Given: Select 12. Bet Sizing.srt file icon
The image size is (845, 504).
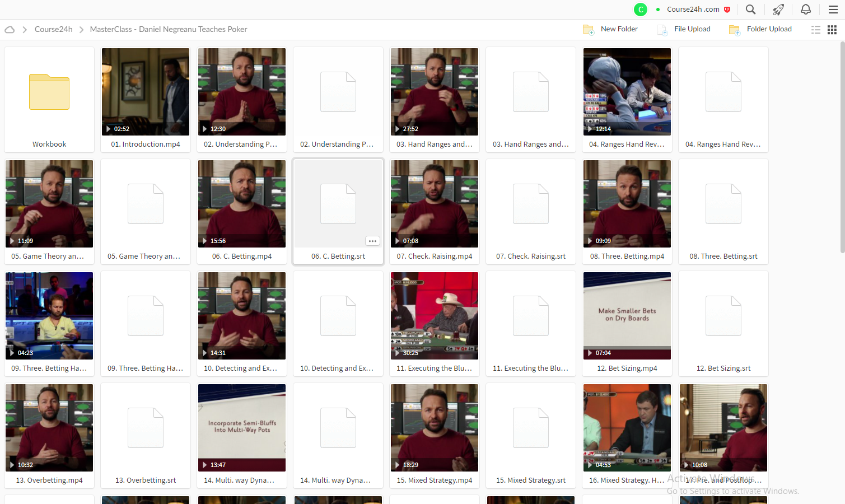Looking at the screenshot, I should [x=723, y=316].
